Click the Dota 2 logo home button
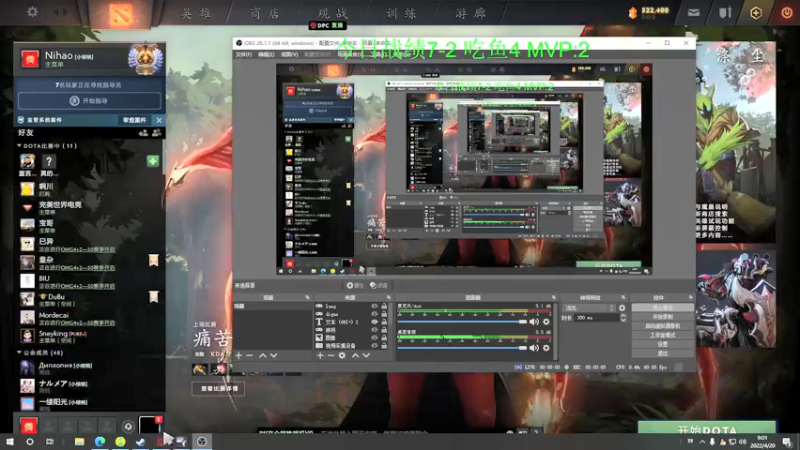Viewport: 800px width, 450px height. pyautogui.click(x=120, y=15)
